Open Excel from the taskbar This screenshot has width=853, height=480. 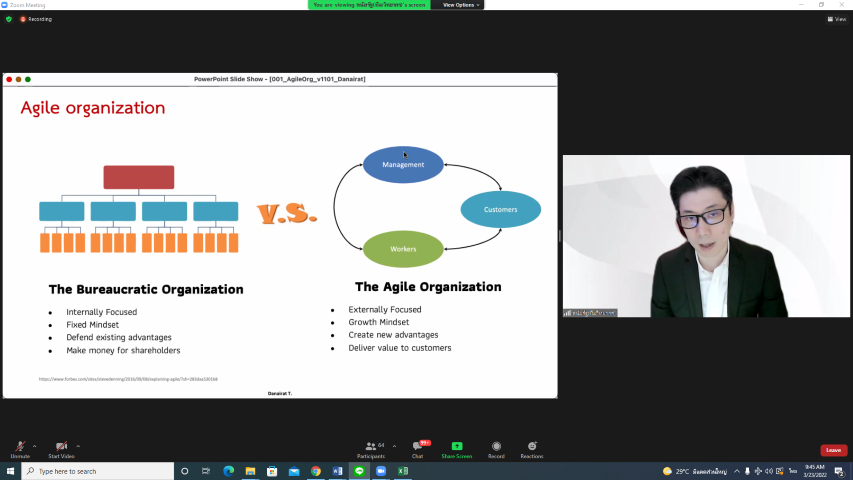coord(403,471)
